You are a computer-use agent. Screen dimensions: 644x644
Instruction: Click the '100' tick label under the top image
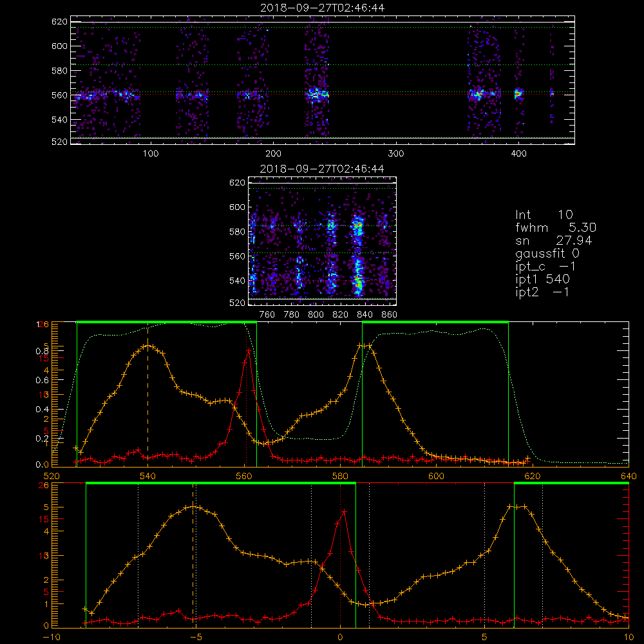pos(151,154)
